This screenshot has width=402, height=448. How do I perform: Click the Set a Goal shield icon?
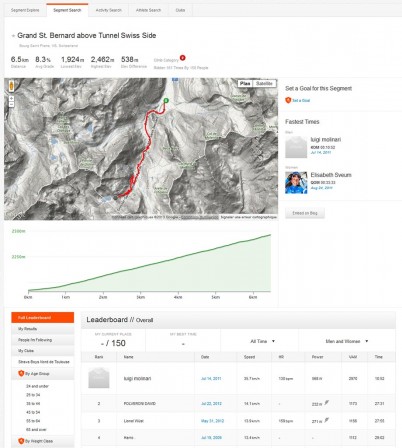pos(288,100)
